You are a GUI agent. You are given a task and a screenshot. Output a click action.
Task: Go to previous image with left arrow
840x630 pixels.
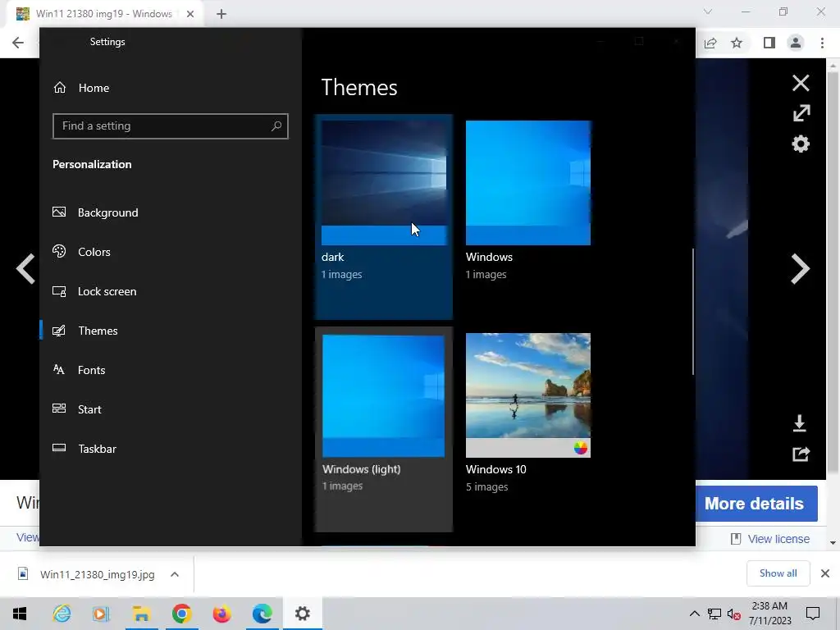click(25, 268)
